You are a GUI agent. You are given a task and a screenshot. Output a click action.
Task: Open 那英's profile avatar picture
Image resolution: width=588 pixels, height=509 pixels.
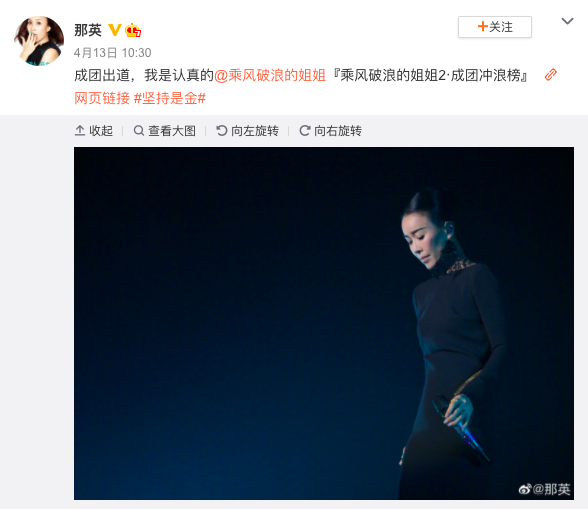(x=39, y=41)
